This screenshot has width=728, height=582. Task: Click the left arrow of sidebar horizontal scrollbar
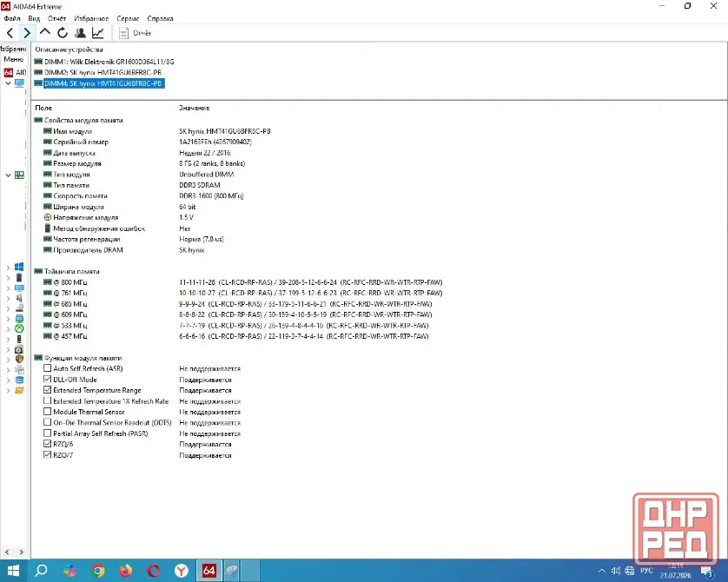tap(7, 552)
